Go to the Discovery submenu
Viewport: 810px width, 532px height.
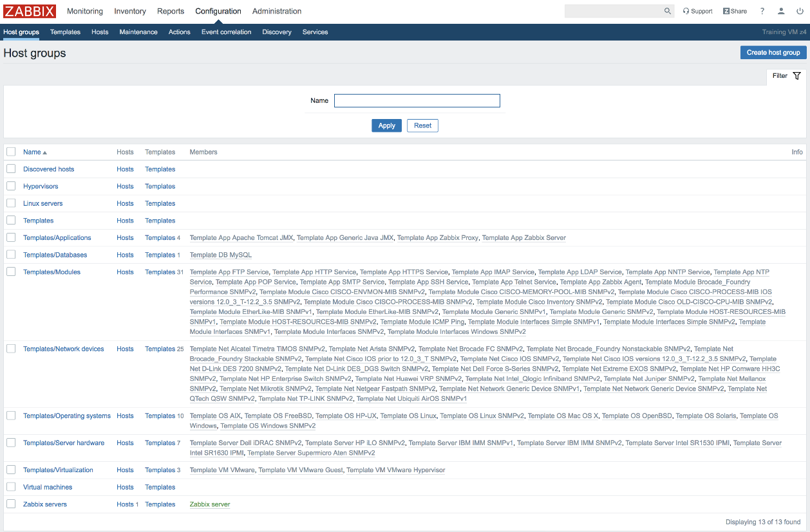point(277,32)
